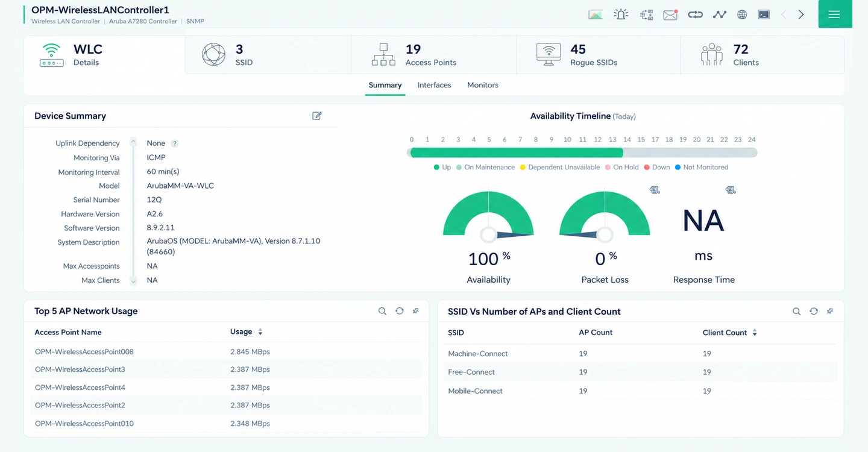Click the icon above the Response Time value

[731, 190]
